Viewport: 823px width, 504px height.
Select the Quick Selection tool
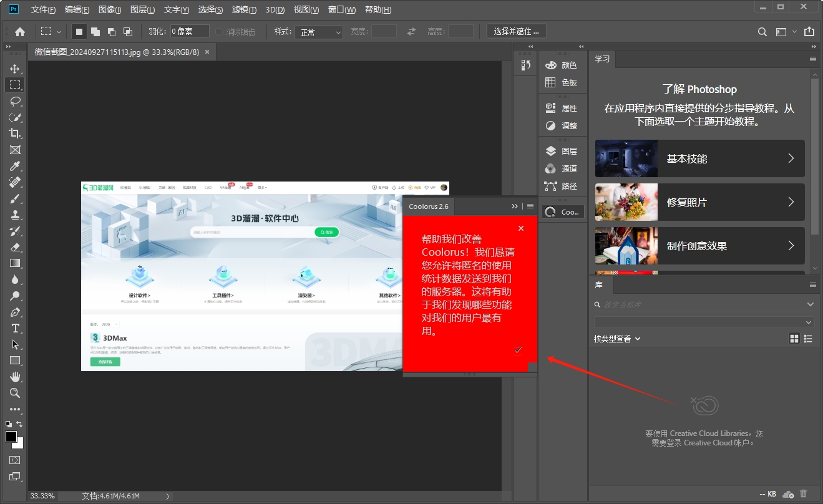[x=15, y=117]
